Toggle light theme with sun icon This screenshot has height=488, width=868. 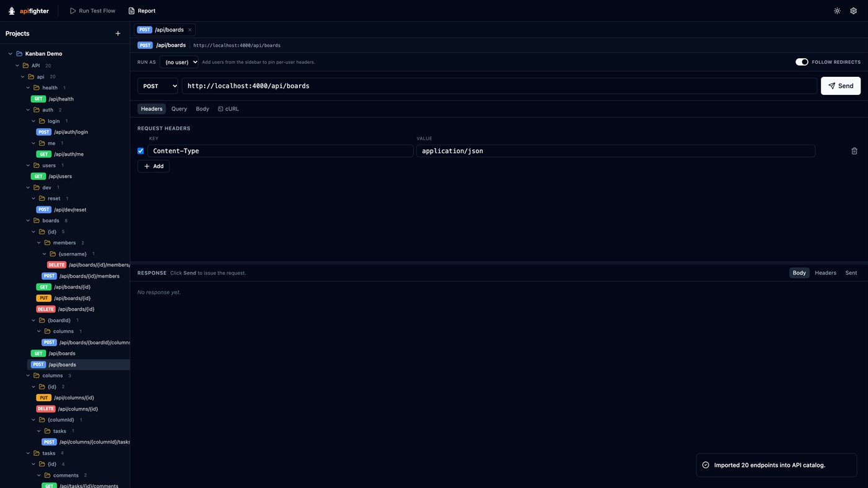coord(837,11)
